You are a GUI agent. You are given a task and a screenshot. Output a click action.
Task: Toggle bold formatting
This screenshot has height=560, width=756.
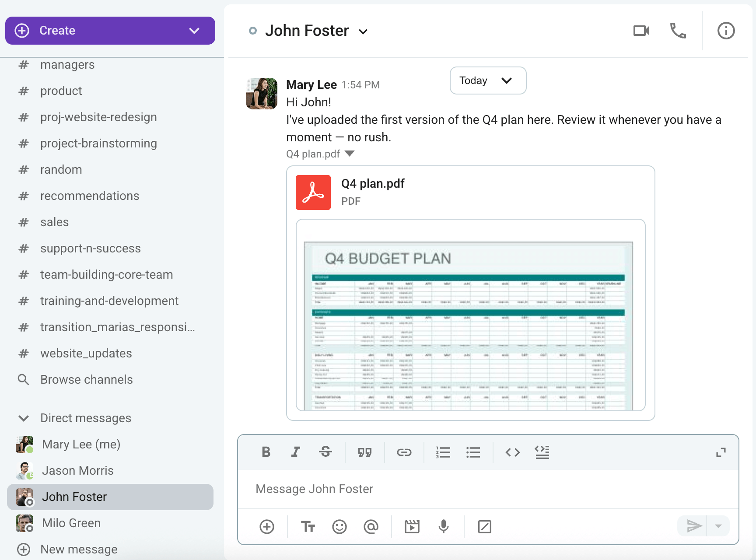(x=266, y=452)
